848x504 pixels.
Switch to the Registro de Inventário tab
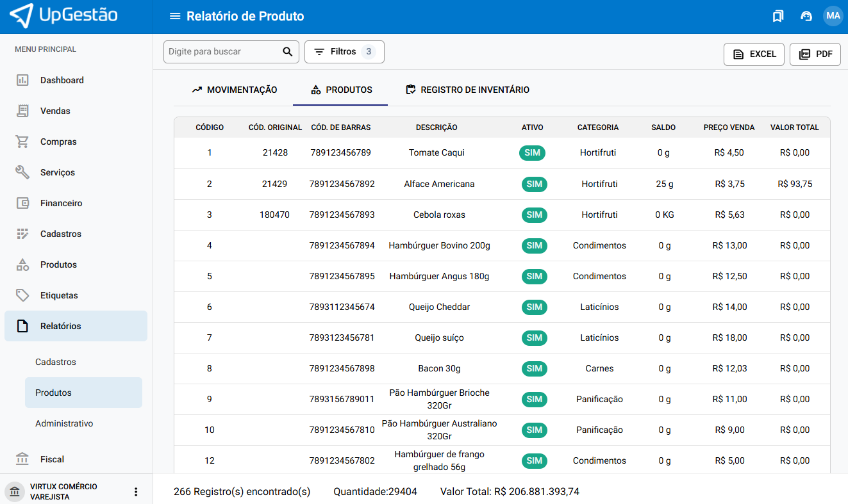(x=467, y=90)
